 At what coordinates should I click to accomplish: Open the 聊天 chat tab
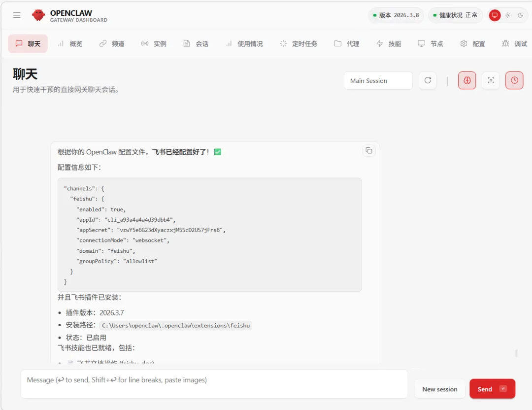(28, 44)
